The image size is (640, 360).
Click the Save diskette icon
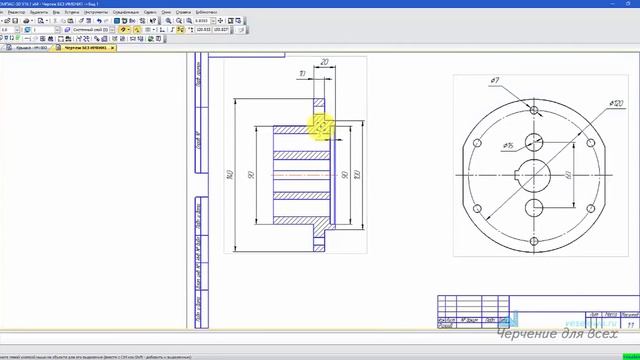coord(15,20)
